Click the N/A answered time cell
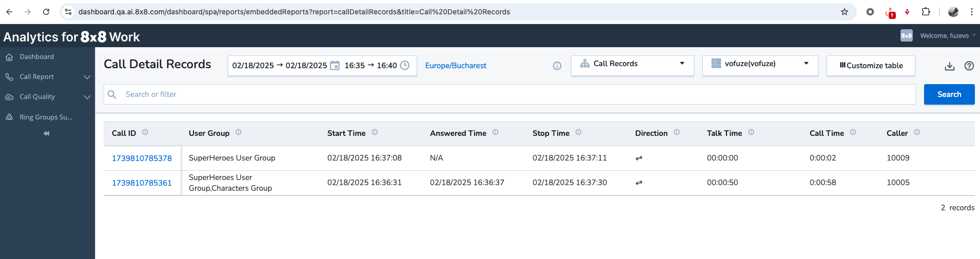The width and height of the screenshot is (980, 259). pyautogui.click(x=437, y=158)
